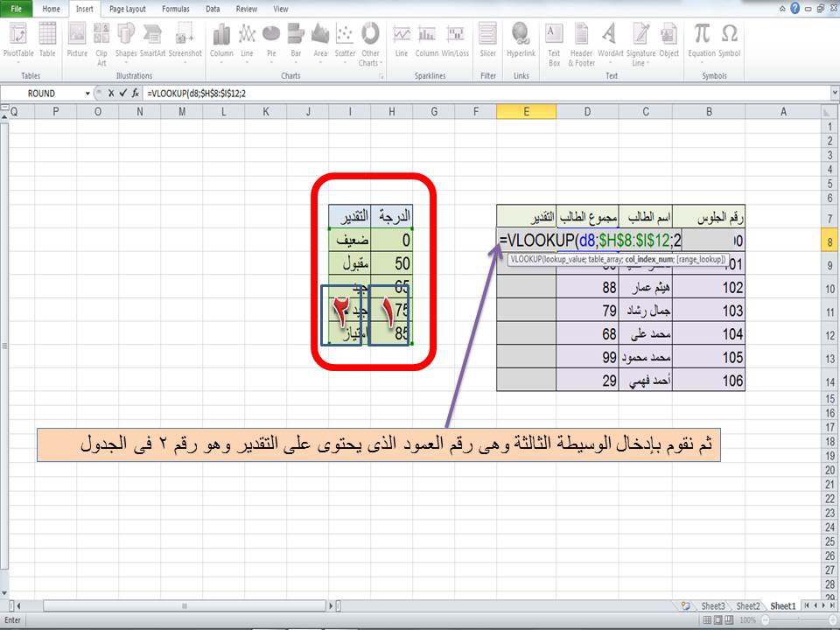
Task: Open the Symbol dialog
Action: tap(730, 40)
